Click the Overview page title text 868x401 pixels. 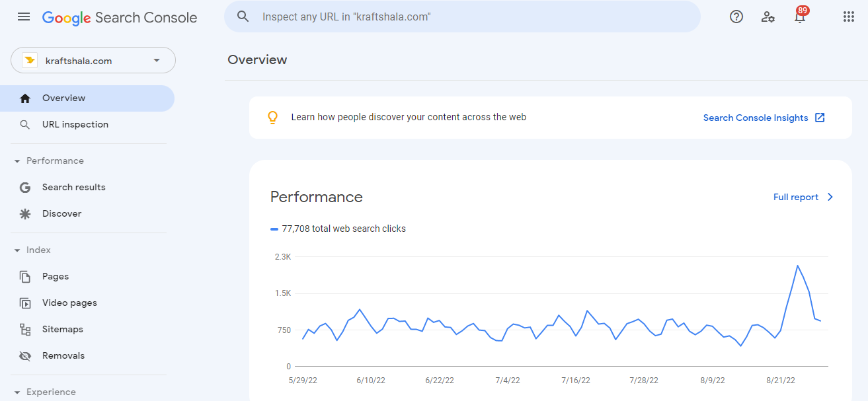click(257, 59)
